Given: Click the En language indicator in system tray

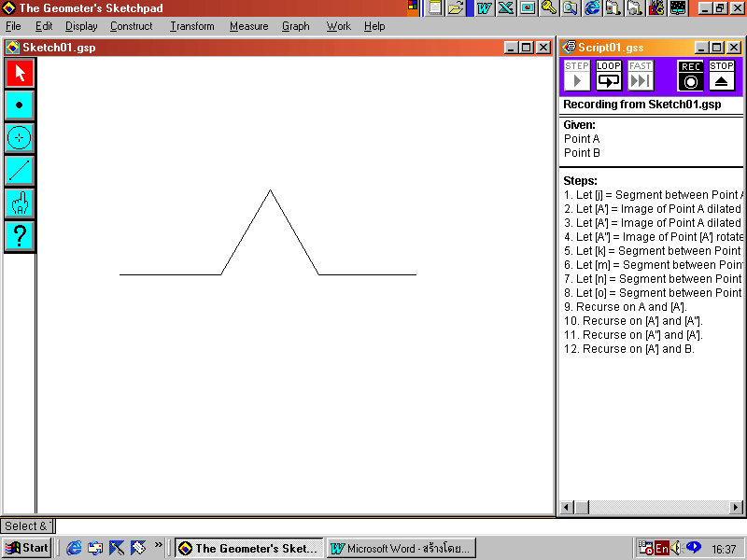Looking at the screenshot, I should [662, 549].
